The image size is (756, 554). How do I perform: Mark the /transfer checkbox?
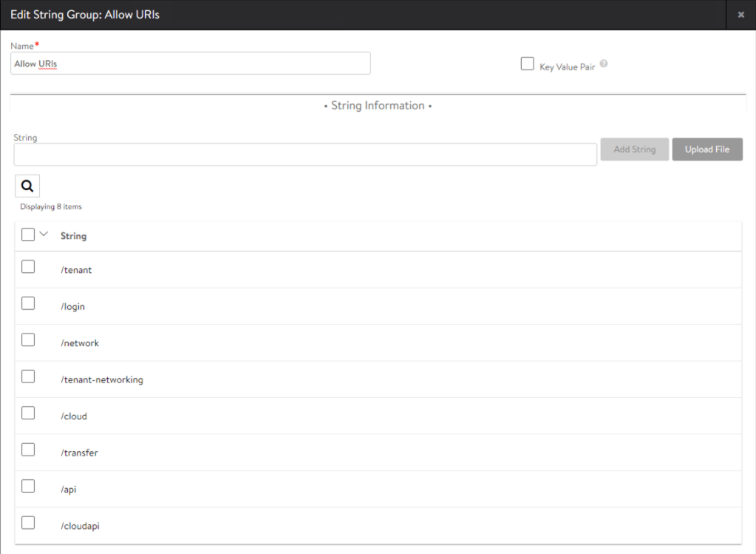click(x=28, y=450)
